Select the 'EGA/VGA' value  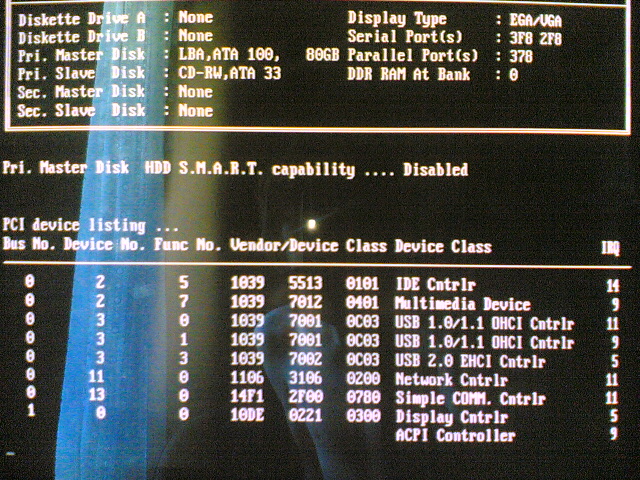coord(536,20)
